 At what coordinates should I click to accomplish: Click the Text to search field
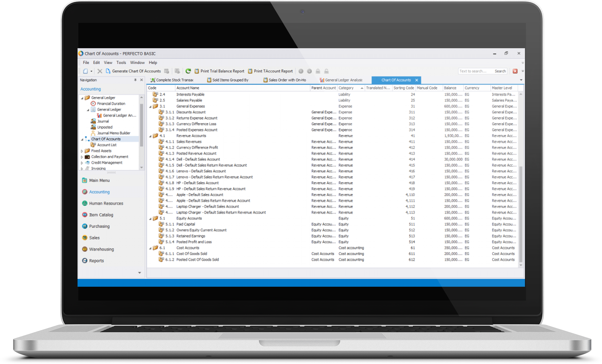(x=475, y=71)
